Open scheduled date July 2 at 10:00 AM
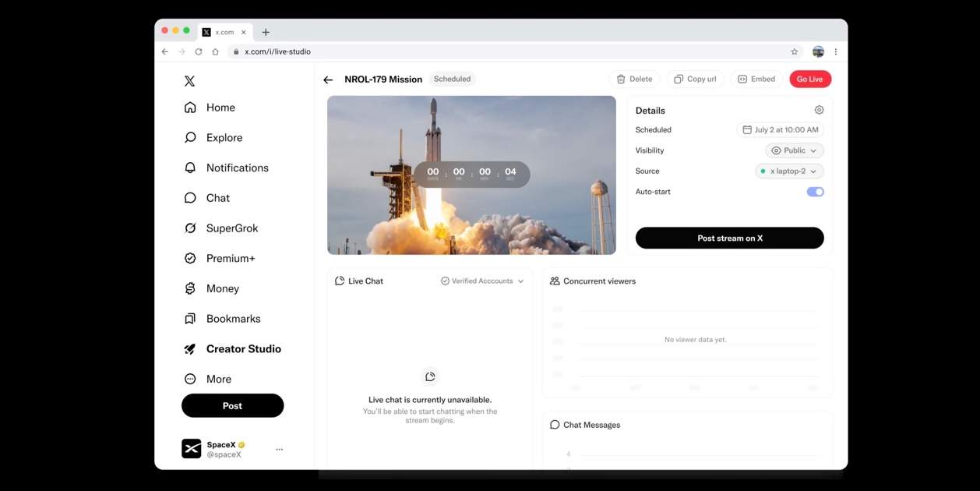 click(x=780, y=130)
